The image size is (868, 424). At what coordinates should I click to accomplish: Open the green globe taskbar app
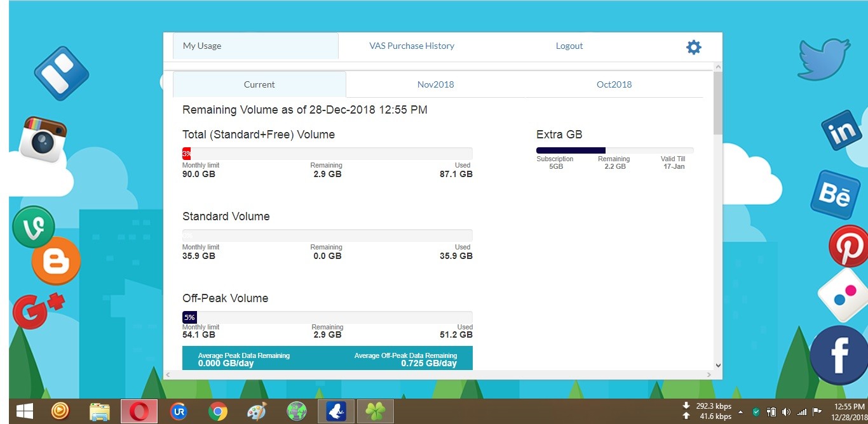pyautogui.click(x=297, y=412)
